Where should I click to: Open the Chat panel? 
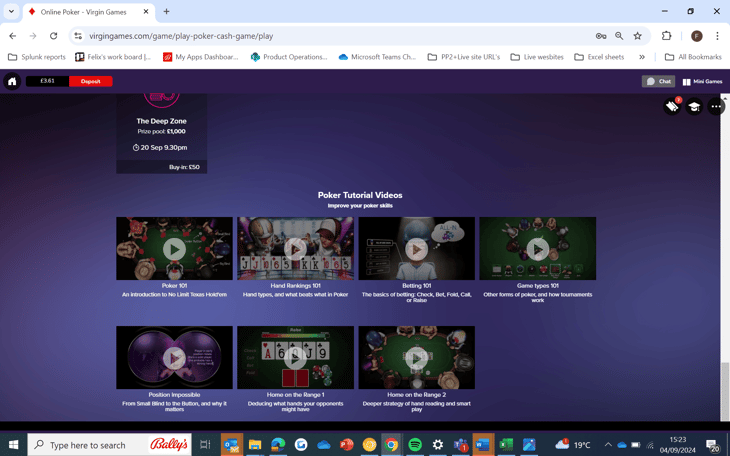659,81
